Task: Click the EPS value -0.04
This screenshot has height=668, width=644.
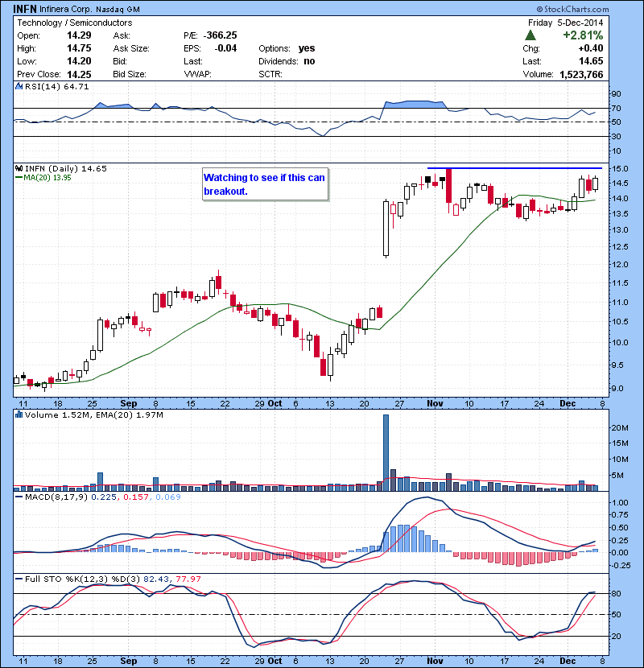Action: pos(225,48)
